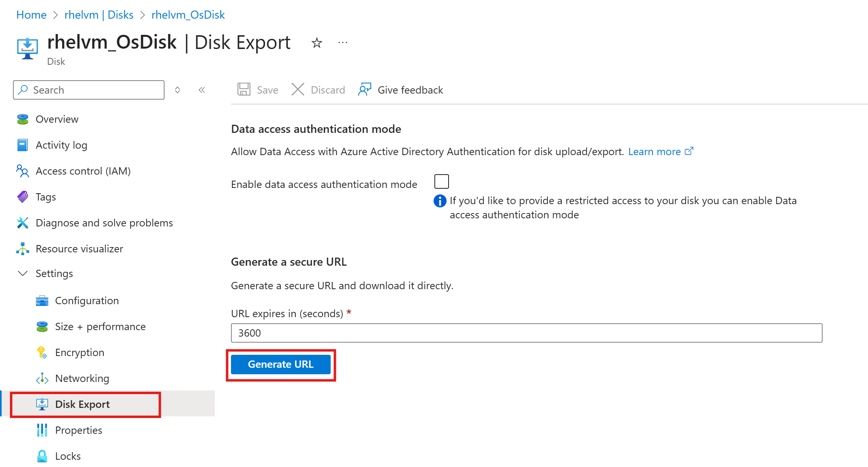
Task: Open Activity log from sidebar
Action: (61, 145)
